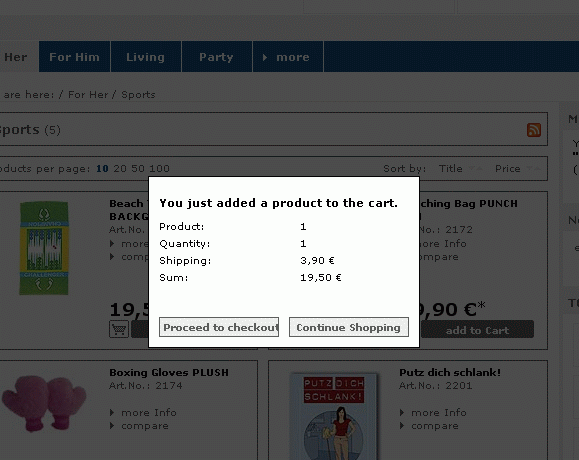Click more Info under Boxing Gloves PLUSH

click(x=149, y=412)
